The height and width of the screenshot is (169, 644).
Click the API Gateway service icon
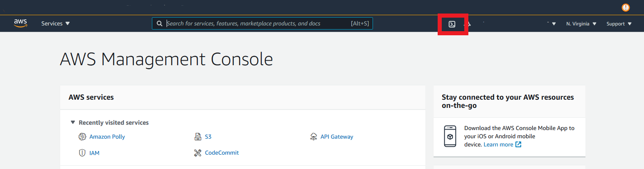314,137
